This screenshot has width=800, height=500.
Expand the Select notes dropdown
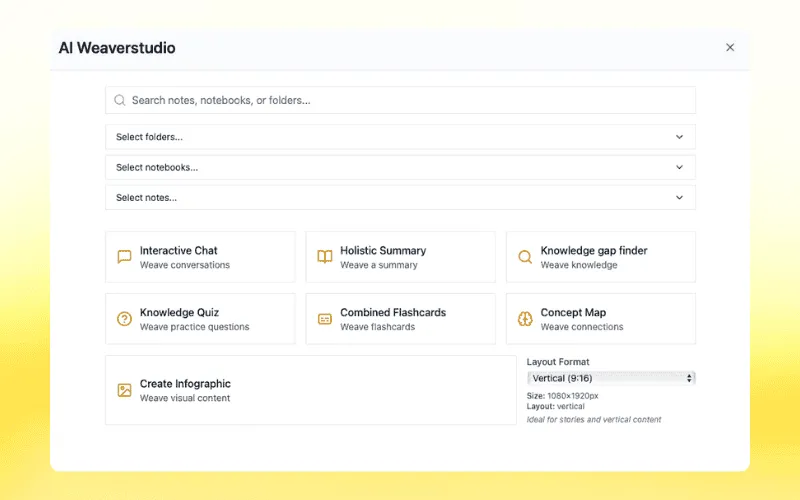[400, 197]
